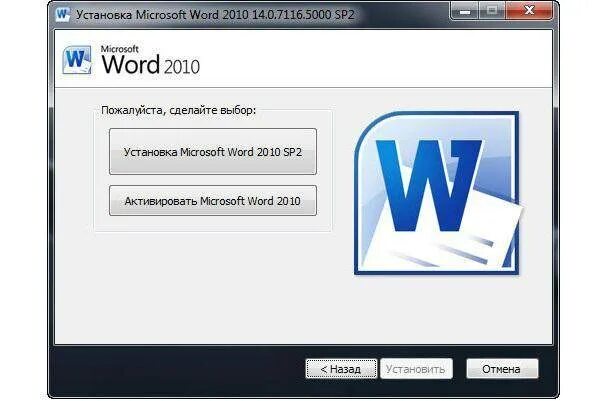Choose Установка Microsoft Word 2010 SP2
Screen dimensions: 602x401
213,152
